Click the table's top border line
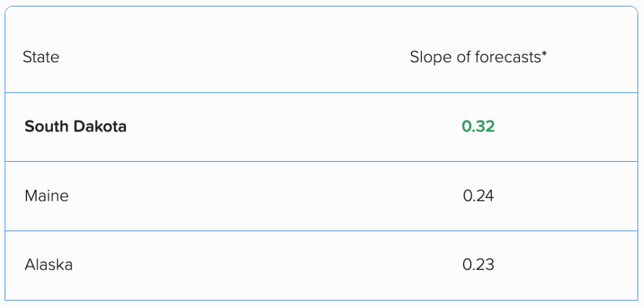 tap(322, 6)
